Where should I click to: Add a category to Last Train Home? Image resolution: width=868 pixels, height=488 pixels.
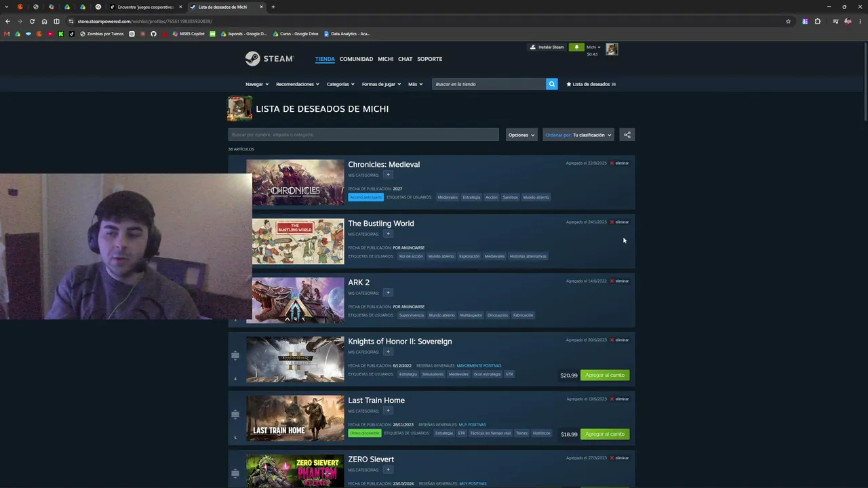tap(388, 411)
